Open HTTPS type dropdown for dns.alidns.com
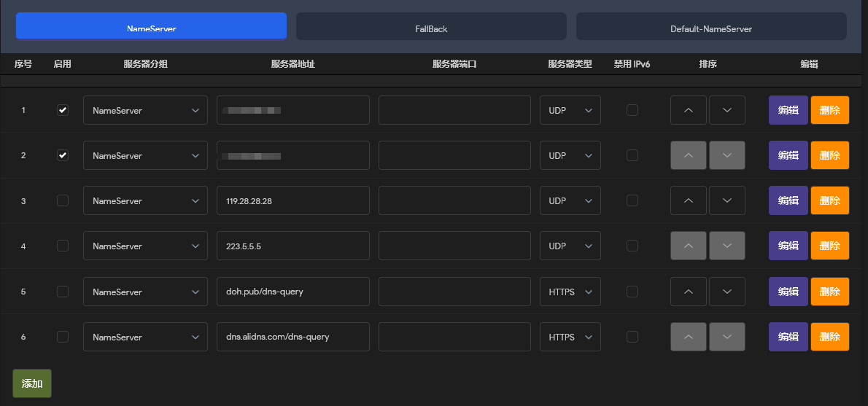868x406 pixels. coord(570,337)
